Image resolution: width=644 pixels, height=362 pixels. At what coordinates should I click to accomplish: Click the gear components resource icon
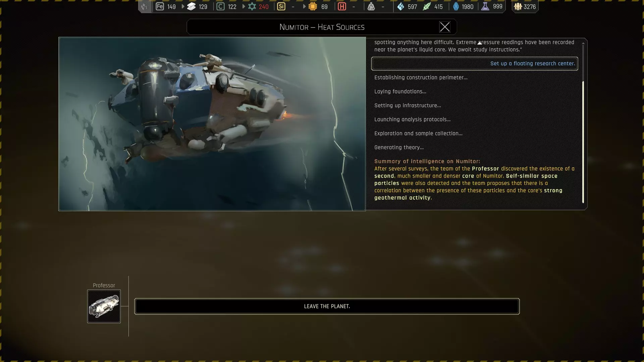(x=252, y=6)
